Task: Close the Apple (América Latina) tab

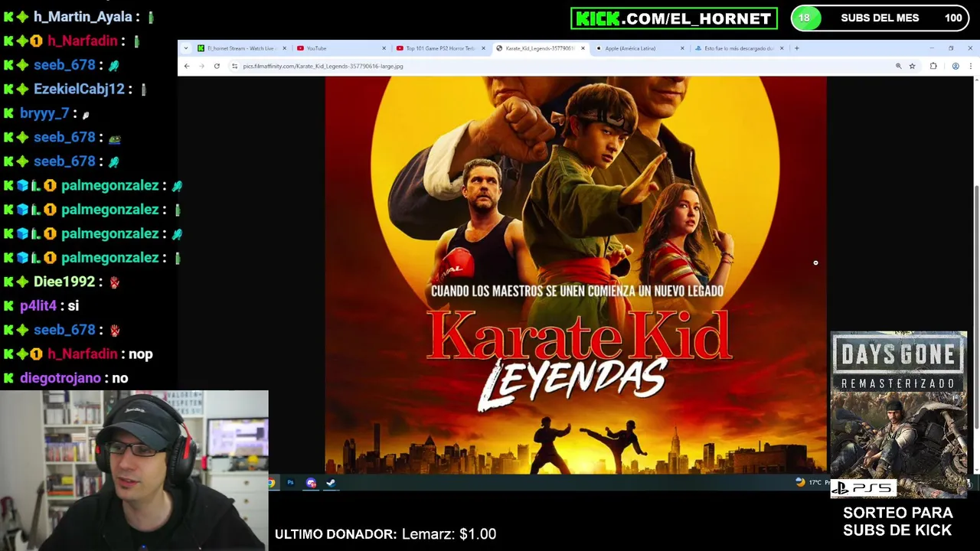Action: click(x=682, y=48)
